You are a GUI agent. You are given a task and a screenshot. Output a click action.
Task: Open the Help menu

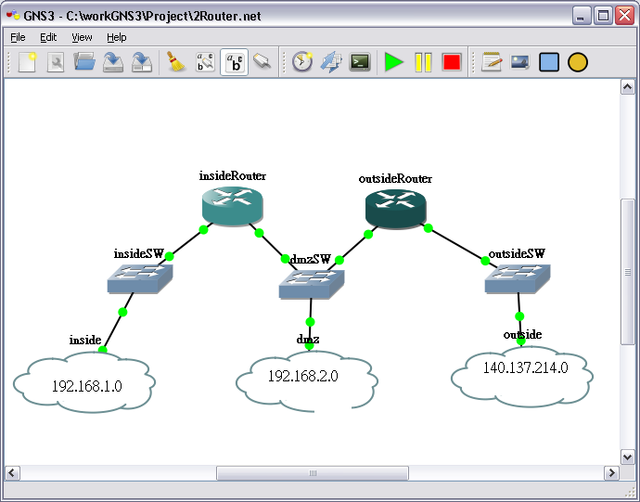pyautogui.click(x=116, y=38)
